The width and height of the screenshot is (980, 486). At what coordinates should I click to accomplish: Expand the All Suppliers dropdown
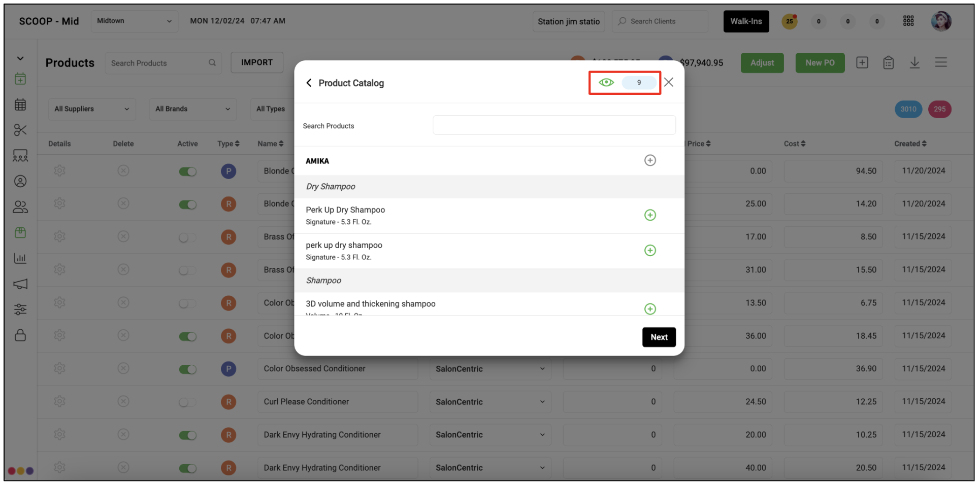pos(92,109)
